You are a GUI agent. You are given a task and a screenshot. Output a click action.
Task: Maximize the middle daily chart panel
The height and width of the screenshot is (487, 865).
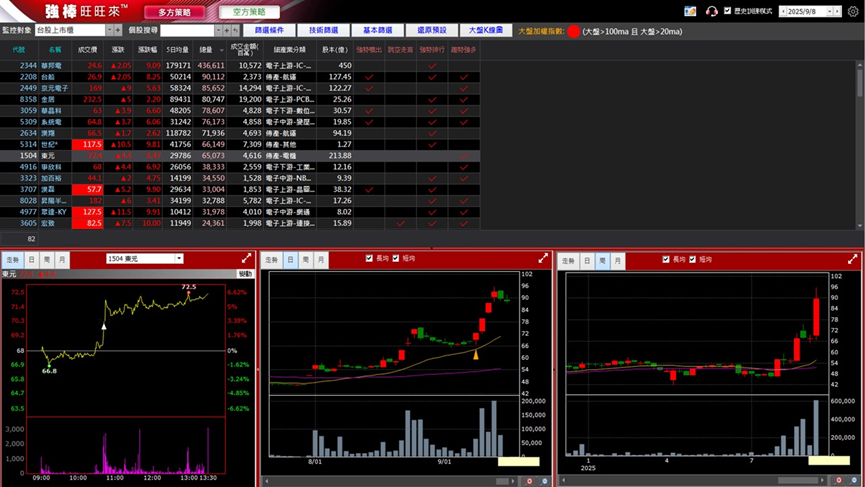coord(543,259)
